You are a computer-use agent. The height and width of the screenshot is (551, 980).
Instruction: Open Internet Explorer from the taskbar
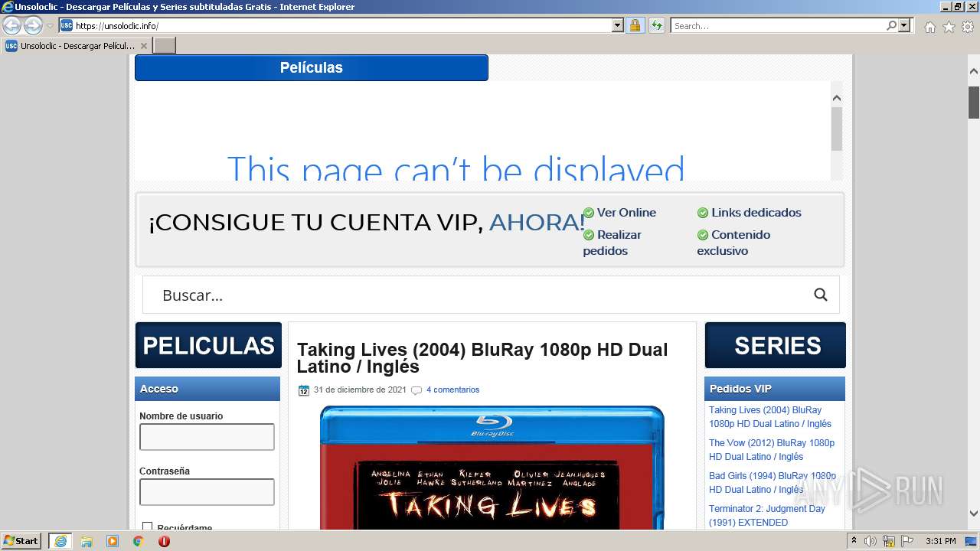(60, 541)
